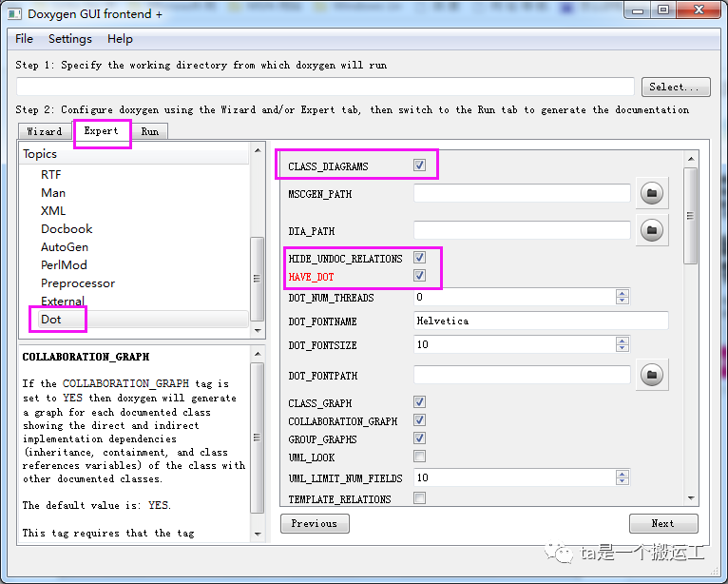Click the Previous button
The height and width of the screenshot is (584, 728).
[315, 523]
